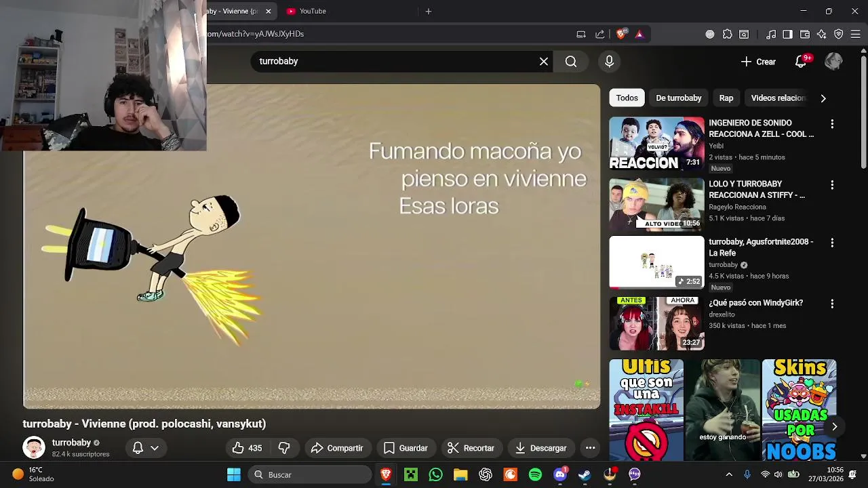
Task: Open the Ultis Instakill short
Action: (x=646, y=410)
